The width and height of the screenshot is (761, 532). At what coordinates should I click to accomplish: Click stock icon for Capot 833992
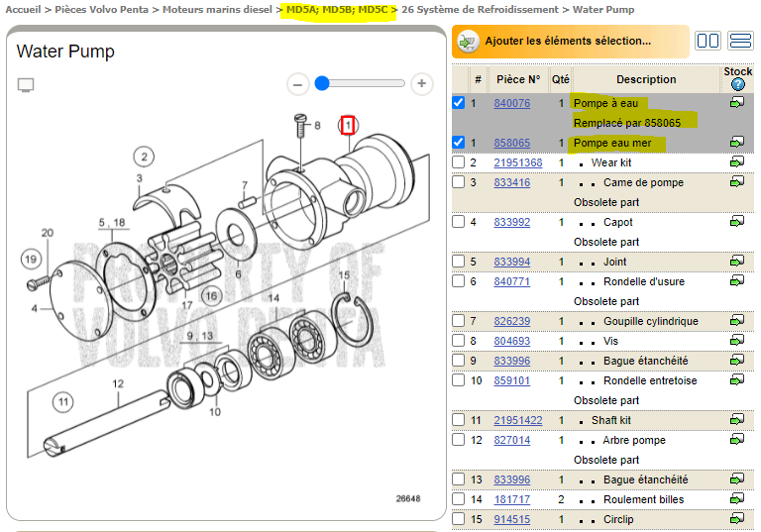pyautogui.click(x=737, y=221)
